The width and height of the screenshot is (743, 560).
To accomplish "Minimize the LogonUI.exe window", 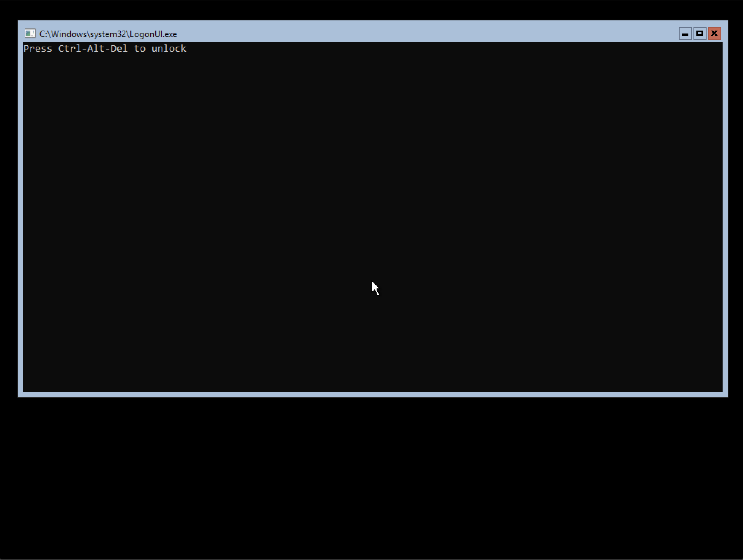I will 685,34.
